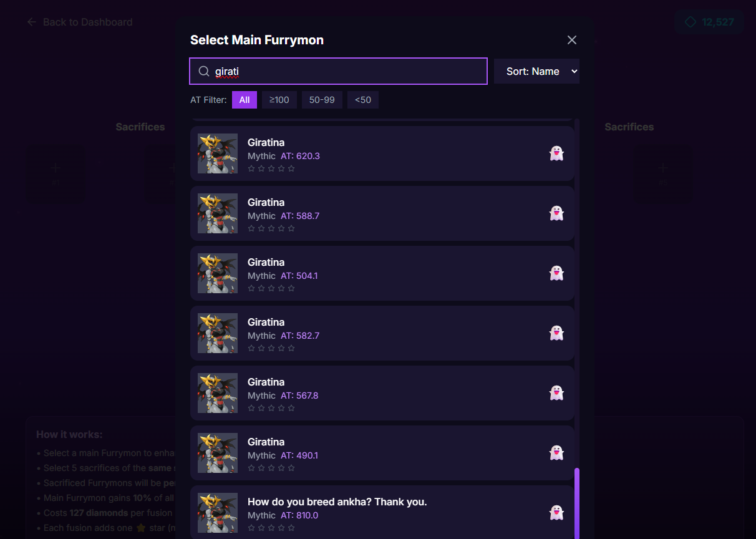Image resolution: width=756 pixels, height=539 pixels.
Task: Select the 'All' AT filter
Action: coord(245,100)
